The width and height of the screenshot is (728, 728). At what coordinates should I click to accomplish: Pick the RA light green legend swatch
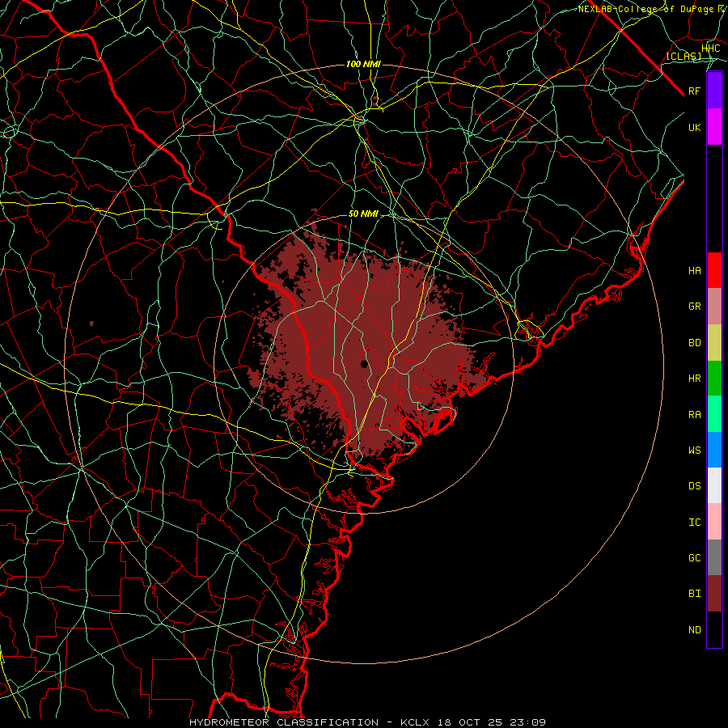(x=714, y=414)
